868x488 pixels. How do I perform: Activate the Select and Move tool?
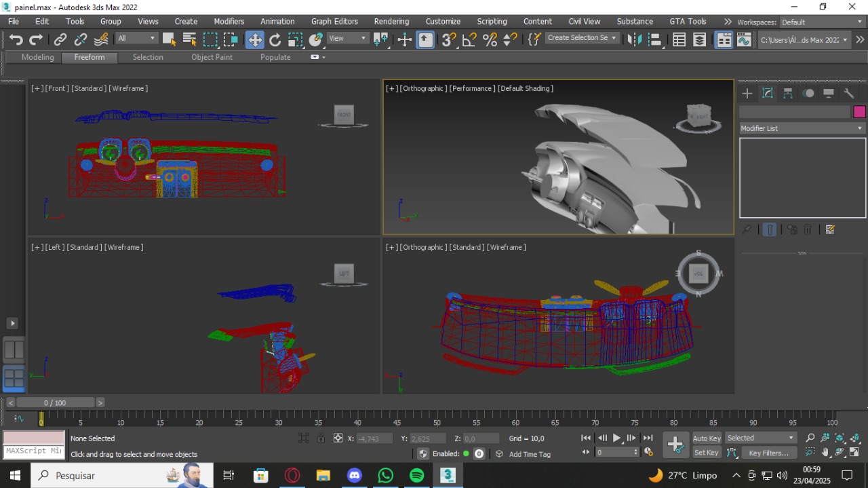coord(254,39)
